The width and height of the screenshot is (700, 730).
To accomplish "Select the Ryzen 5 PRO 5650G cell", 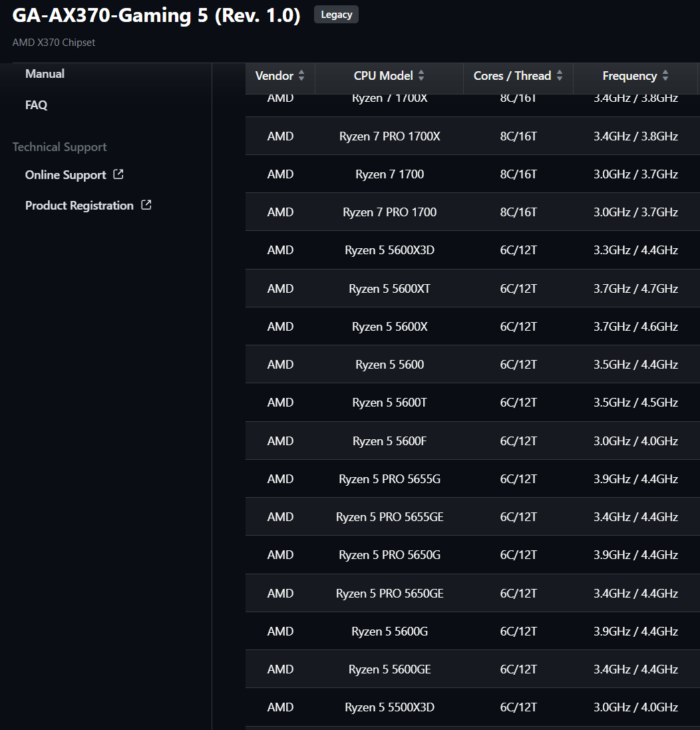I will click(389, 554).
